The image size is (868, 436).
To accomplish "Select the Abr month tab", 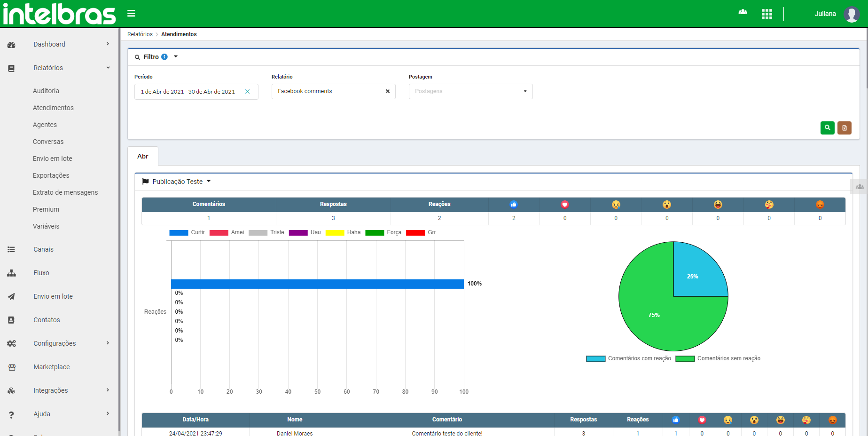I will (143, 156).
